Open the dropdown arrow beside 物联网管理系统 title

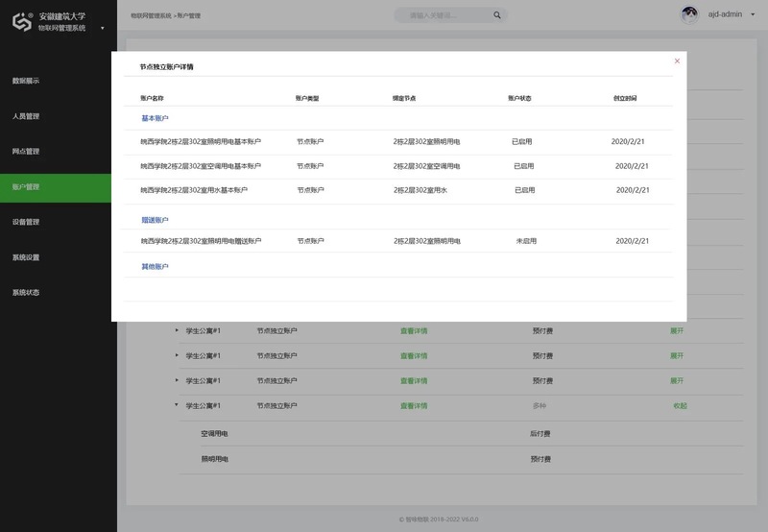[103, 28]
